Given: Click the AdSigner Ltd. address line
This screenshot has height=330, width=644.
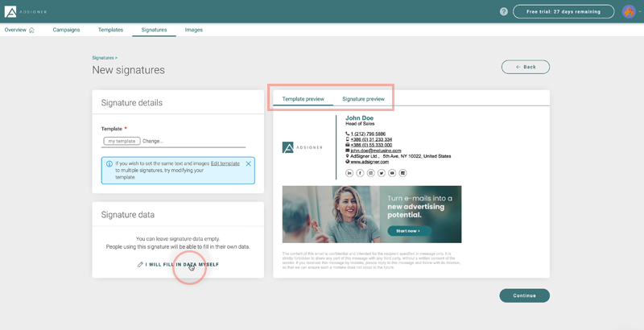Looking at the screenshot, I should click(400, 156).
